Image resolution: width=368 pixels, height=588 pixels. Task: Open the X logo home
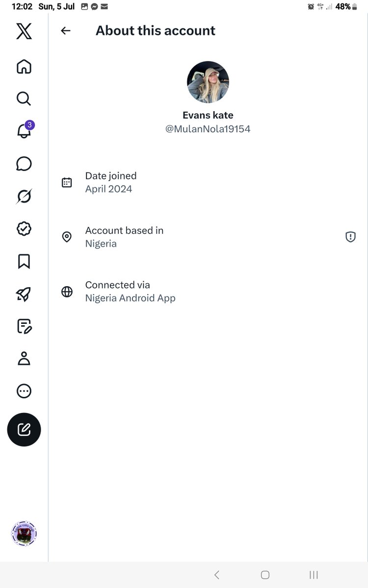coord(24,31)
